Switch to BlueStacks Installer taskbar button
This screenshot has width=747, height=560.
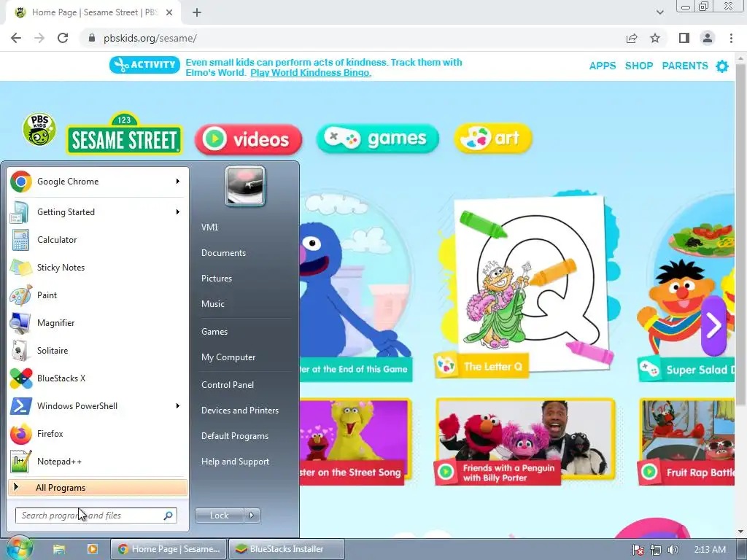click(x=286, y=549)
